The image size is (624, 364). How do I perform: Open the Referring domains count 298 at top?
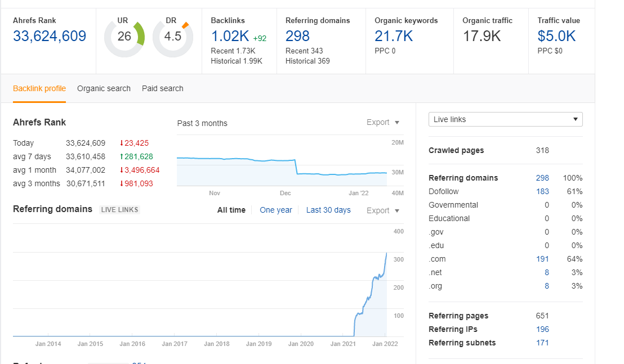(x=298, y=36)
